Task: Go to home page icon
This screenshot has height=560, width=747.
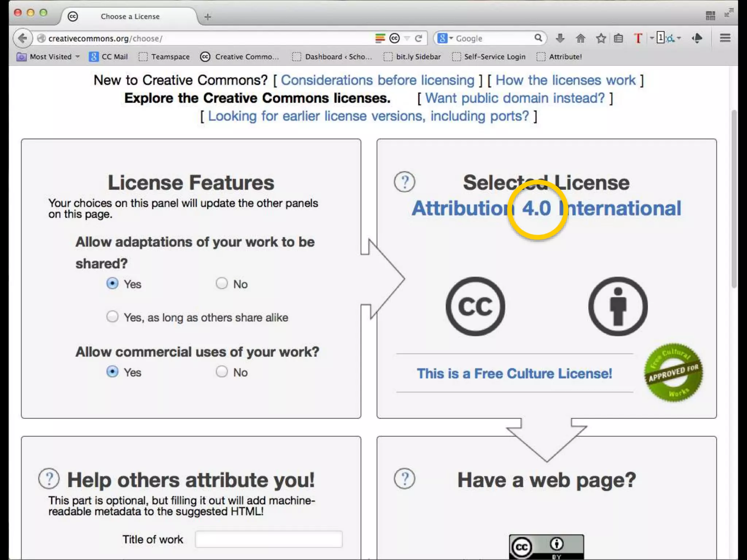Action: point(580,38)
